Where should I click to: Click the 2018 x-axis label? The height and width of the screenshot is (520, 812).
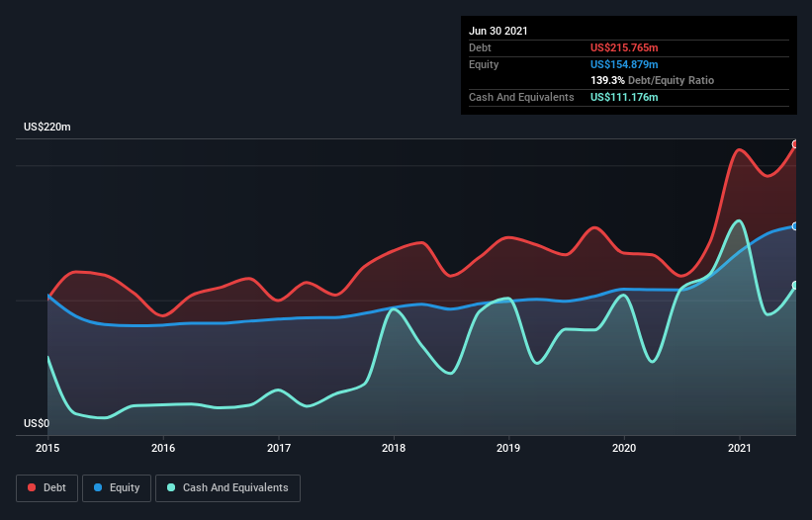pyautogui.click(x=394, y=448)
